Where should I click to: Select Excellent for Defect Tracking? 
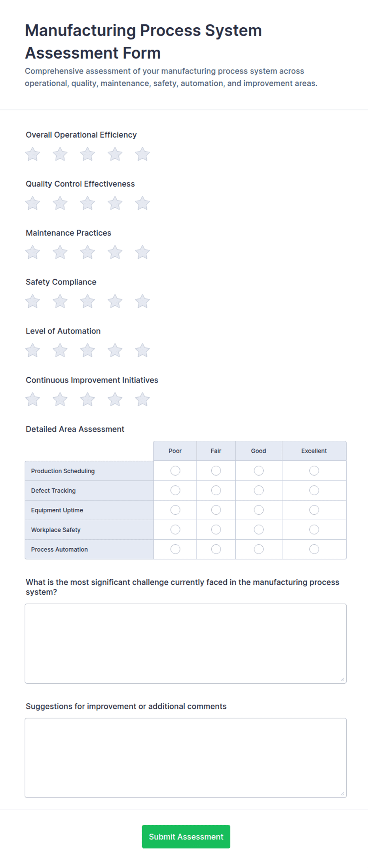point(314,490)
